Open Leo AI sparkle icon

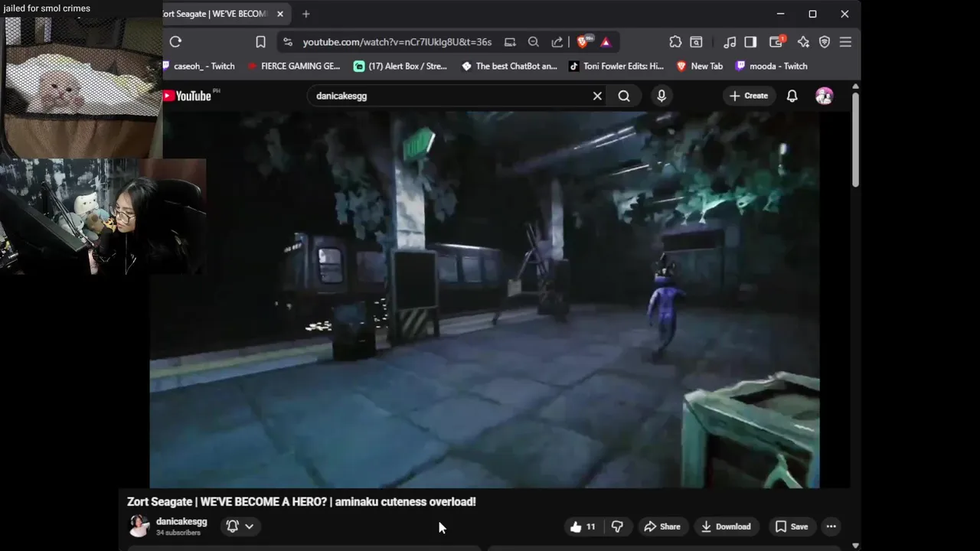click(x=803, y=42)
